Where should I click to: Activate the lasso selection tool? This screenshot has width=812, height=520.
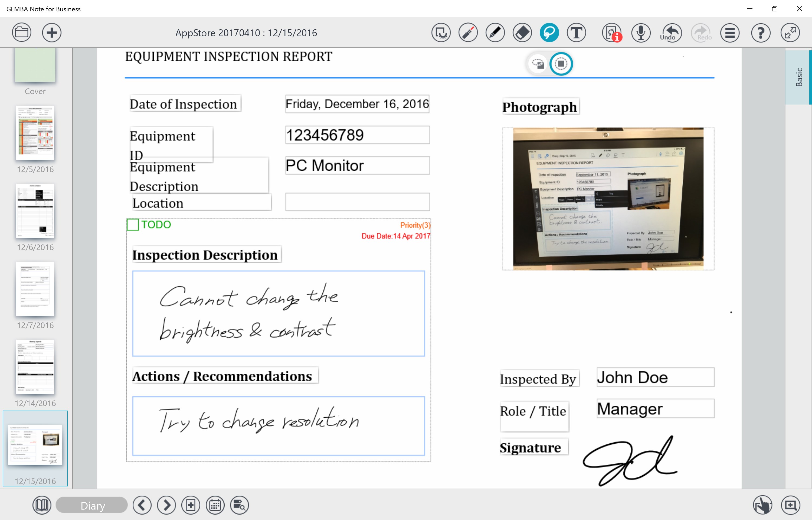(x=549, y=33)
